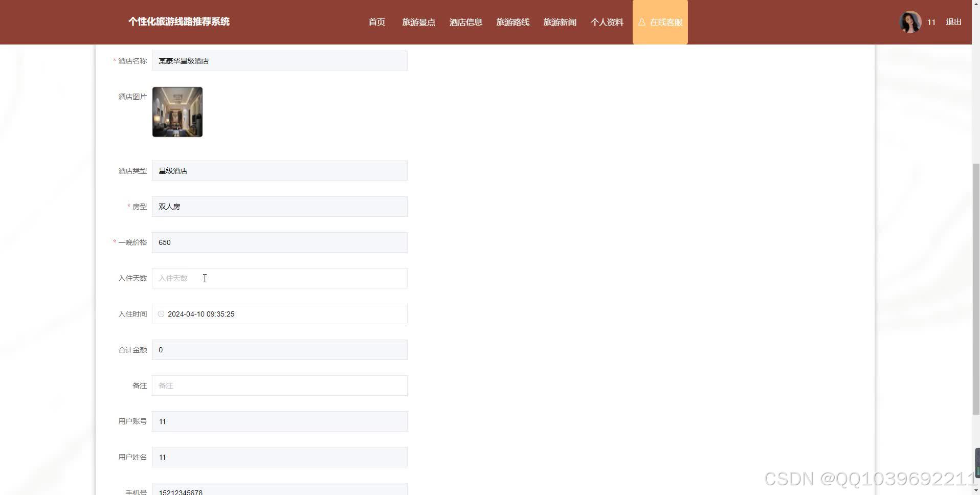Click the hotel picture thumbnail
Image resolution: width=980 pixels, height=495 pixels.
point(177,112)
